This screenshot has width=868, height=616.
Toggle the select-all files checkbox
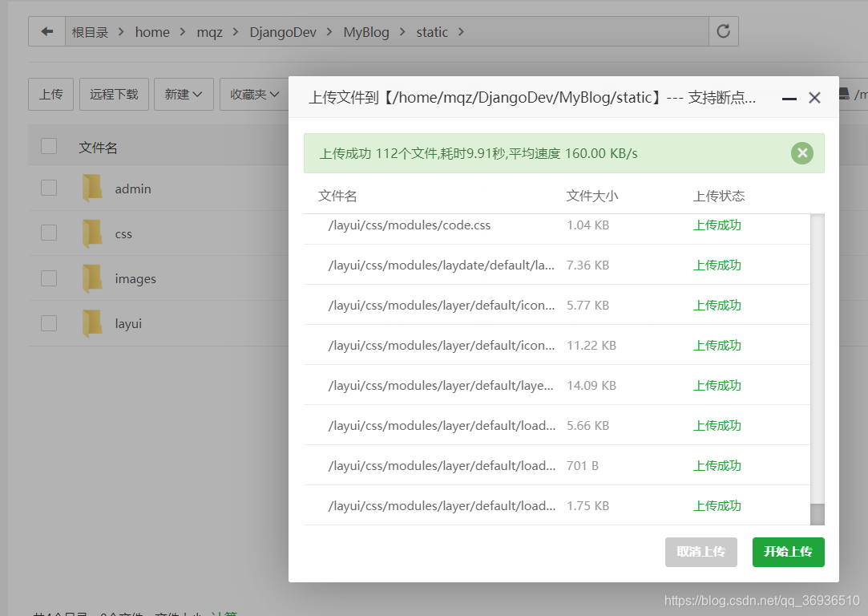coord(49,146)
